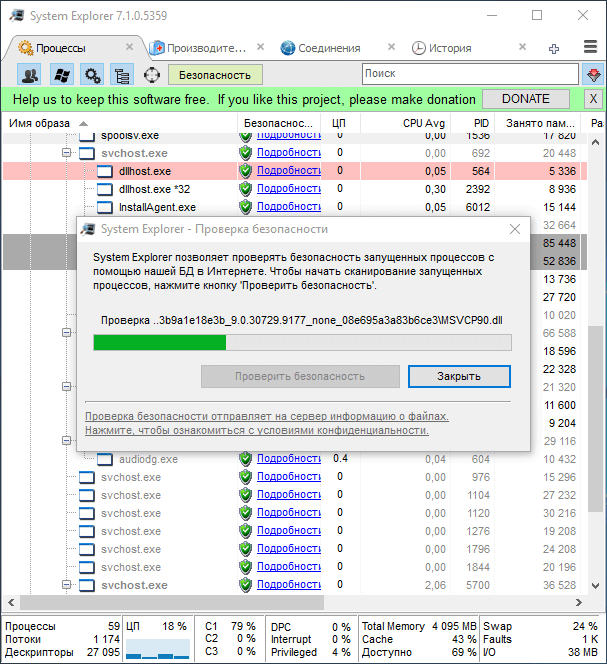607x664 pixels.
Task: Open the hamburger main menu
Action: click(590, 47)
